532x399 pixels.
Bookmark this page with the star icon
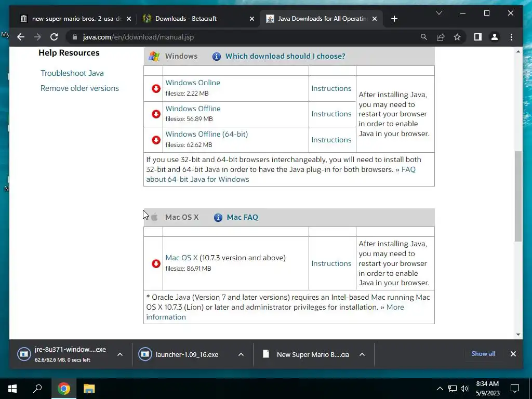tap(457, 37)
